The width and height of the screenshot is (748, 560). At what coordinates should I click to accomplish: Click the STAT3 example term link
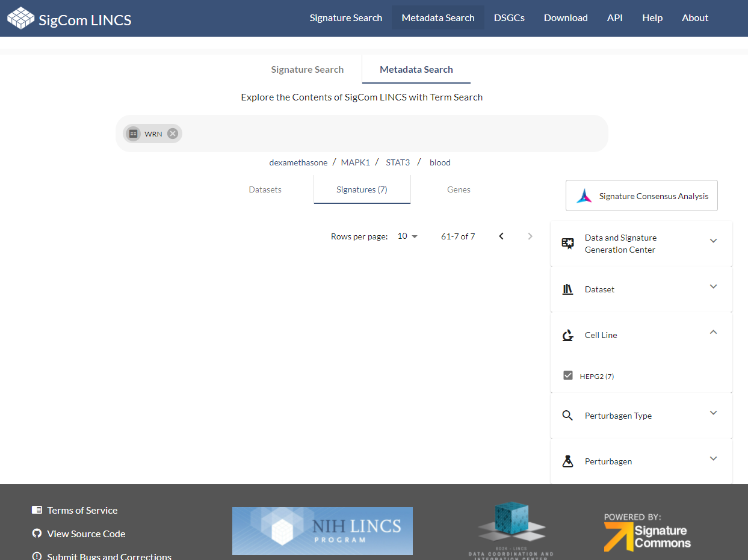(398, 162)
